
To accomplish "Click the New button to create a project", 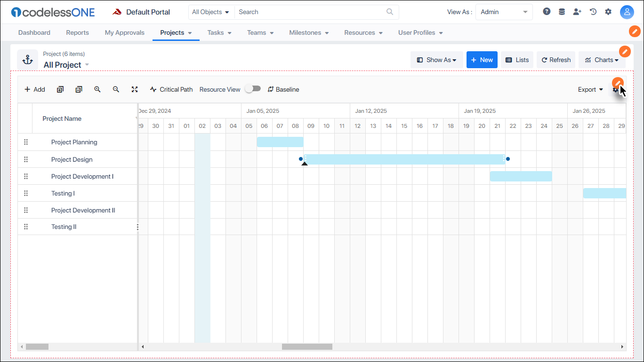I will pos(482,60).
